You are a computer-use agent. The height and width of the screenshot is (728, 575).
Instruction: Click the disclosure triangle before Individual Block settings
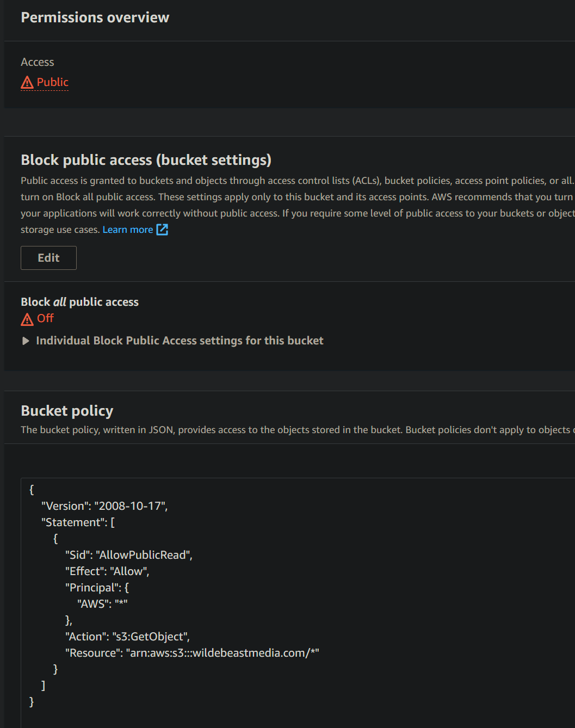(x=25, y=341)
